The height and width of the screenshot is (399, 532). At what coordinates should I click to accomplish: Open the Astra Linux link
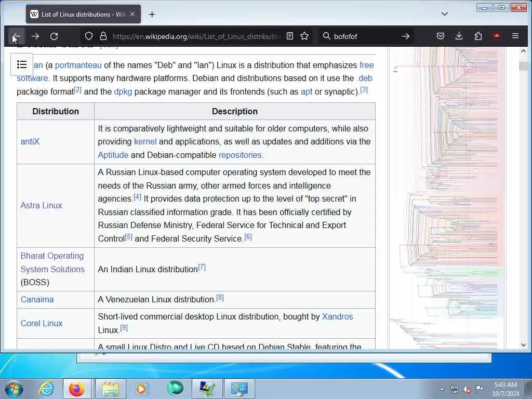(x=41, y=205)
